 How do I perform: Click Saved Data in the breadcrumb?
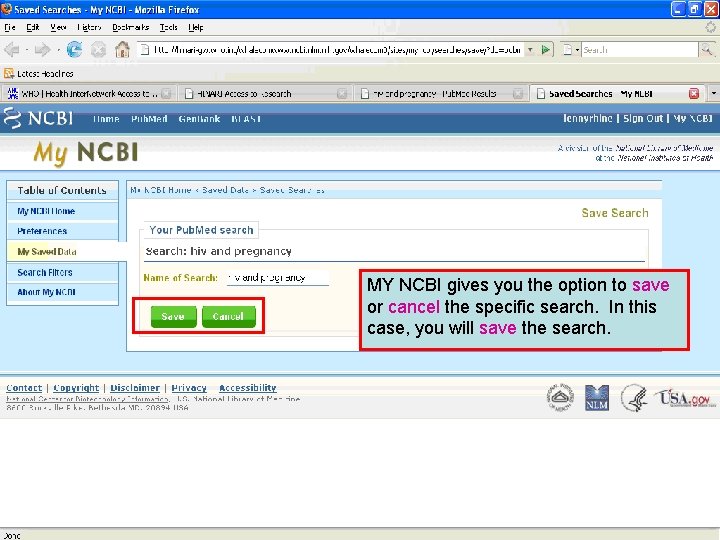click(x=225, y=190)
